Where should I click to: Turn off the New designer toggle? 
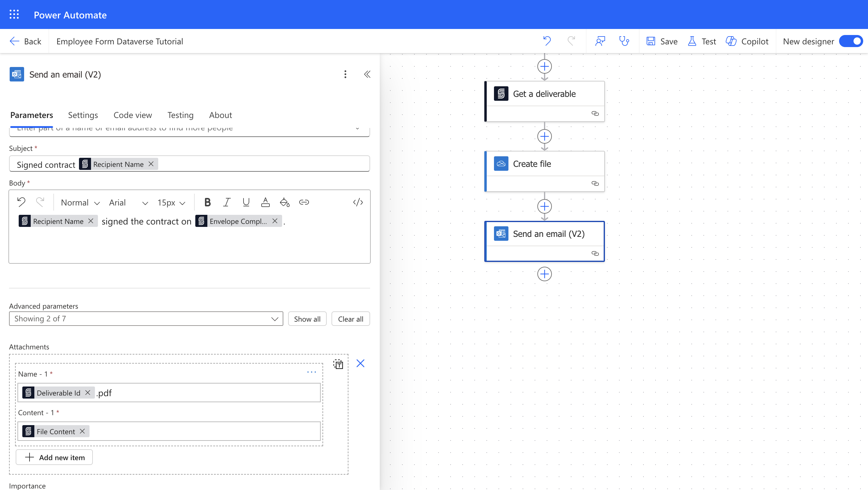click(x=851, y=41)
